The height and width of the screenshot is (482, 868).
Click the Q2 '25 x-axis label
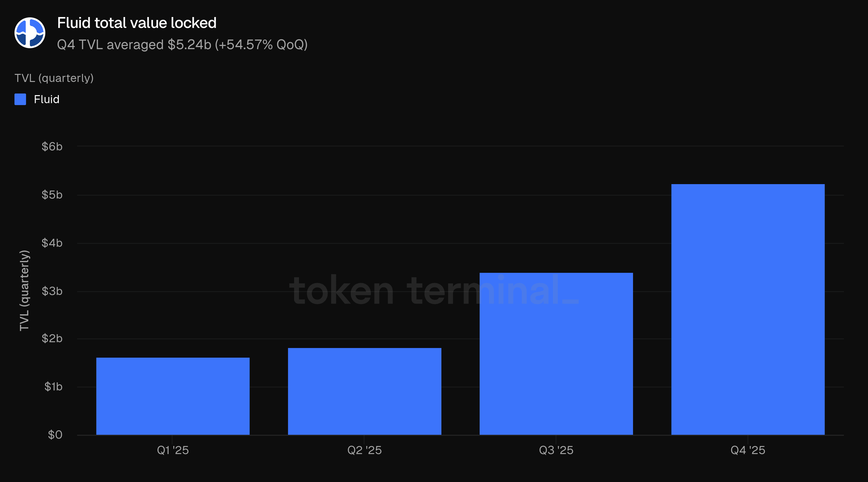364,450
